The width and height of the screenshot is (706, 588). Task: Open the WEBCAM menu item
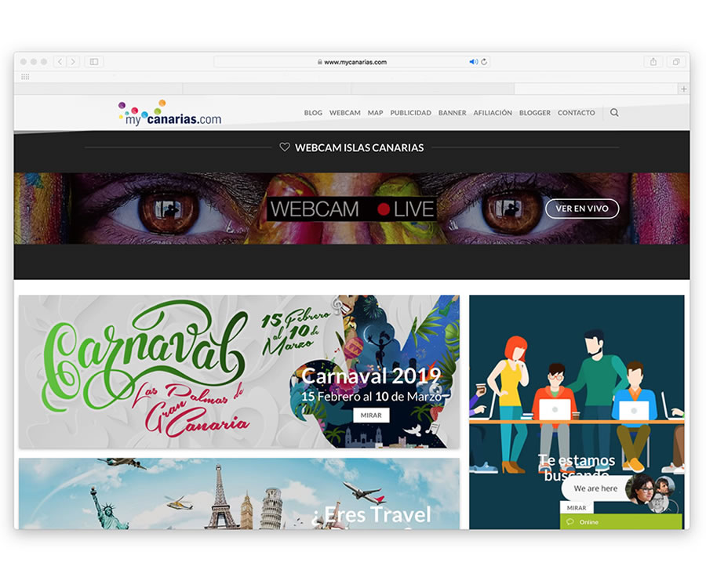[345, 113]
